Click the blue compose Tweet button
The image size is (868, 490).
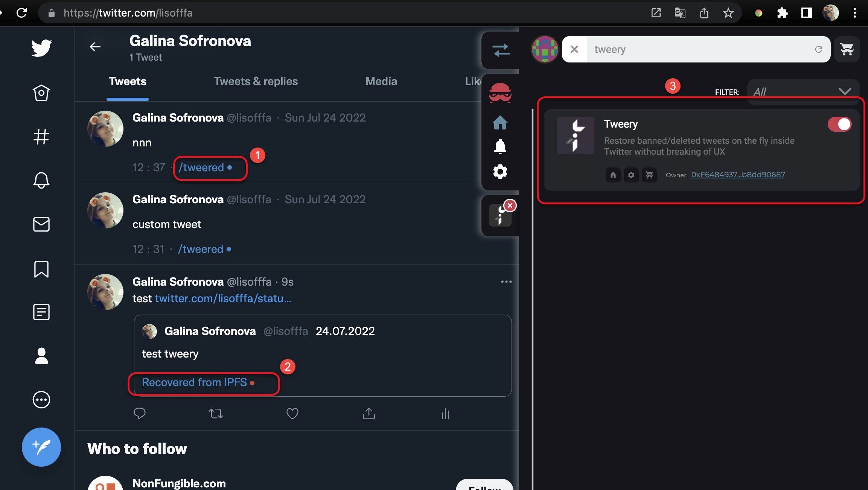point(41,447)
